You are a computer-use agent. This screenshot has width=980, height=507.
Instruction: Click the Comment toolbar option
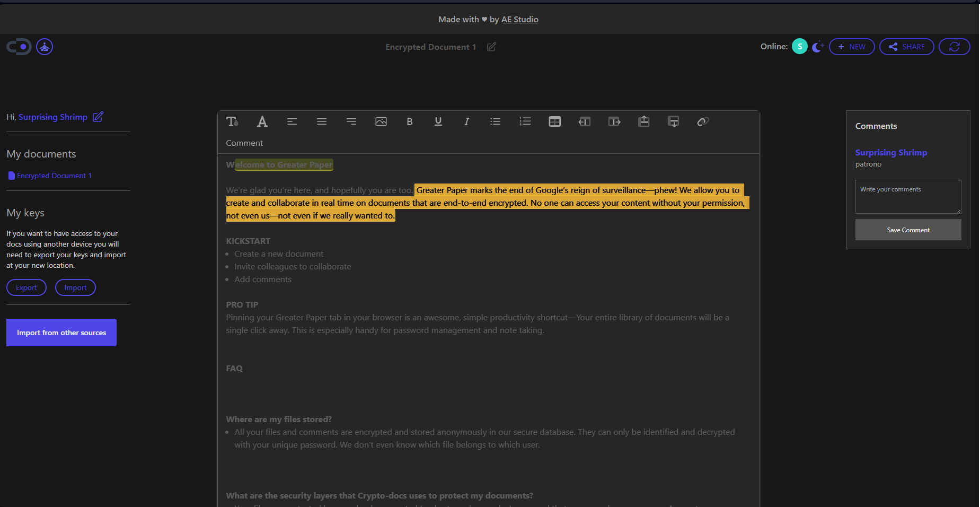244,143
